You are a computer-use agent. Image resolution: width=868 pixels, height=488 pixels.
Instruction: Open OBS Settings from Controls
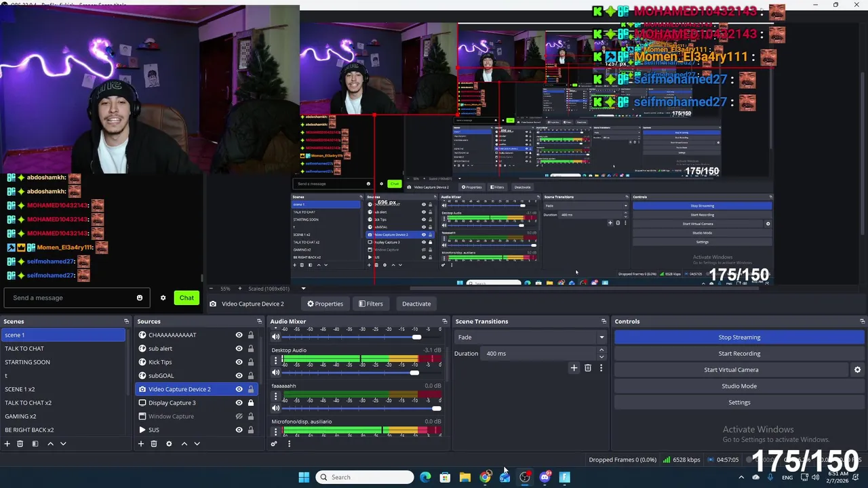point(739,402)
